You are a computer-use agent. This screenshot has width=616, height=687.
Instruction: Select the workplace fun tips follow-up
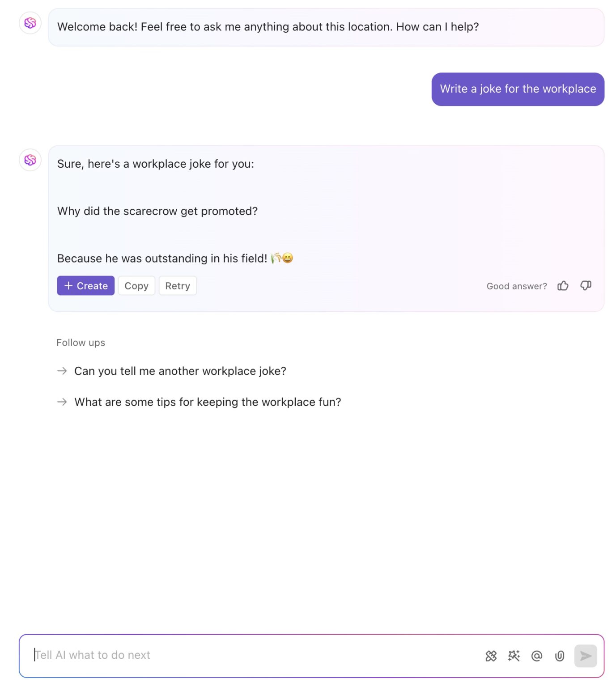[x=208, y=402]
